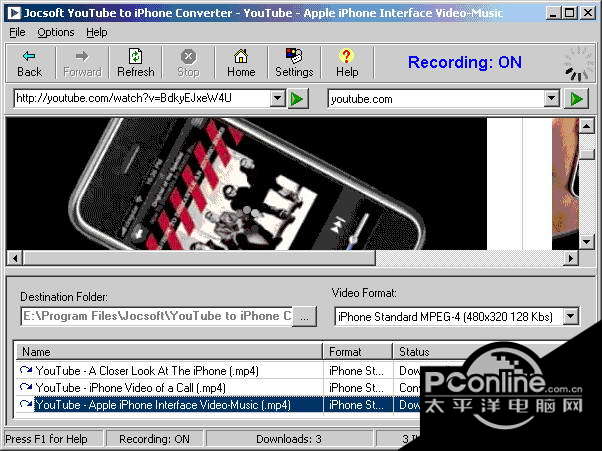Click the vertical scrollbar thumb in browser pane
The width and height of the screenshot is (602, 451).
coord(587,154)
